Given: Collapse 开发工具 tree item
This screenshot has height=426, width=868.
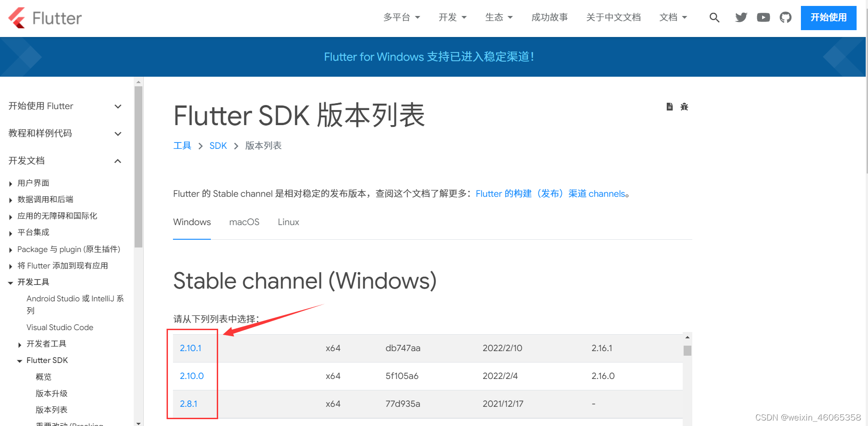Looking at the screenshot, I should [10, 283].
